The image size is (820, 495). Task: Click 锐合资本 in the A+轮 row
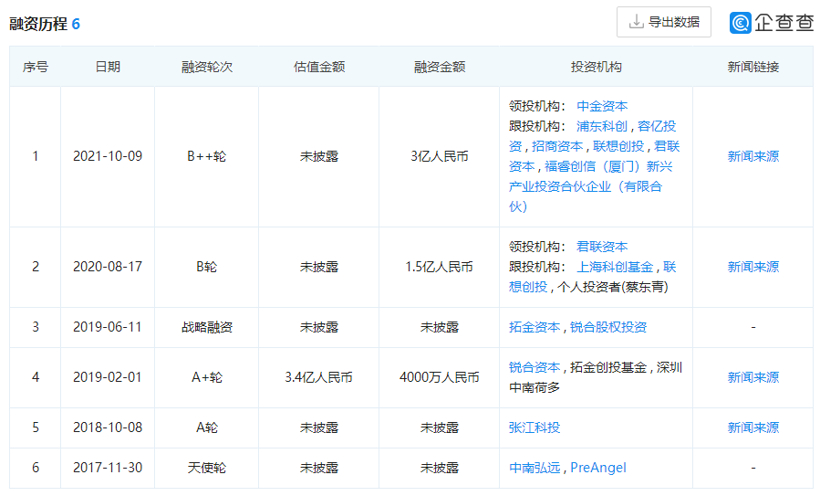[535, 367]
